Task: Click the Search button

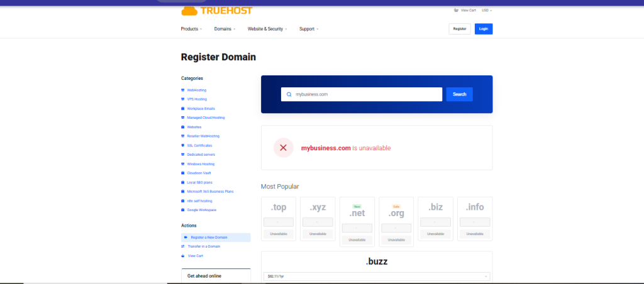Action: 459,94
